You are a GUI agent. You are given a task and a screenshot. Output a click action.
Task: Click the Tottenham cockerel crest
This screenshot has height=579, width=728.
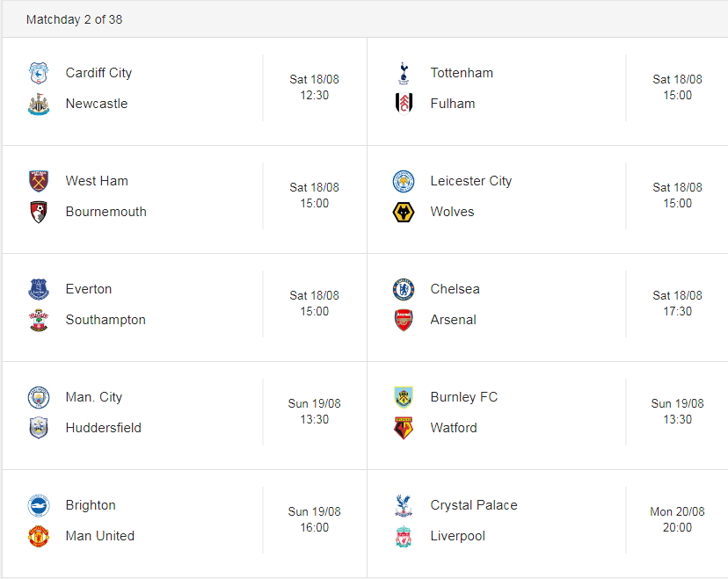point(404,73)
